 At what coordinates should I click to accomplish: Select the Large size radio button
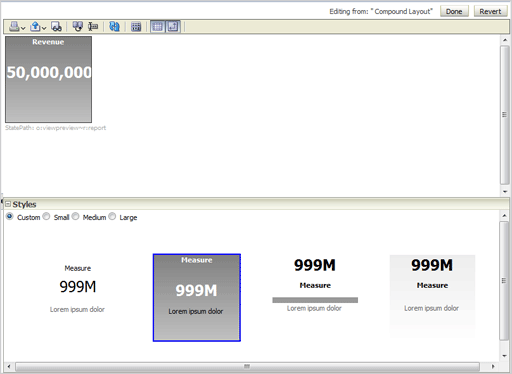point(112,217)
